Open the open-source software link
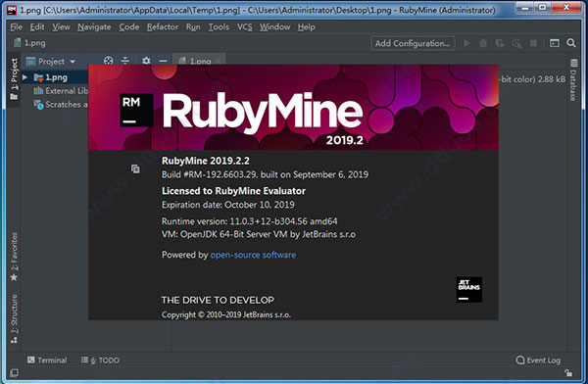Image resolution: width=588 pixels, height=384 pixels. [x=253, y=255]
